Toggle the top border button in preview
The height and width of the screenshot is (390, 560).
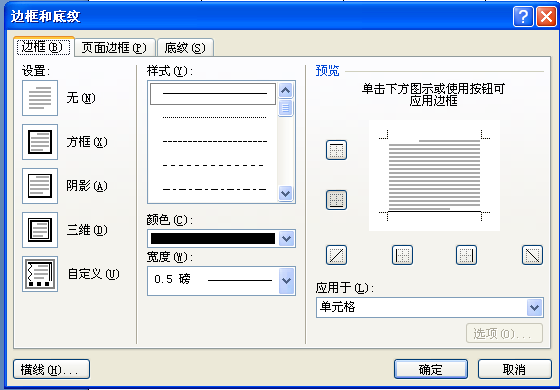click(336, 150)
